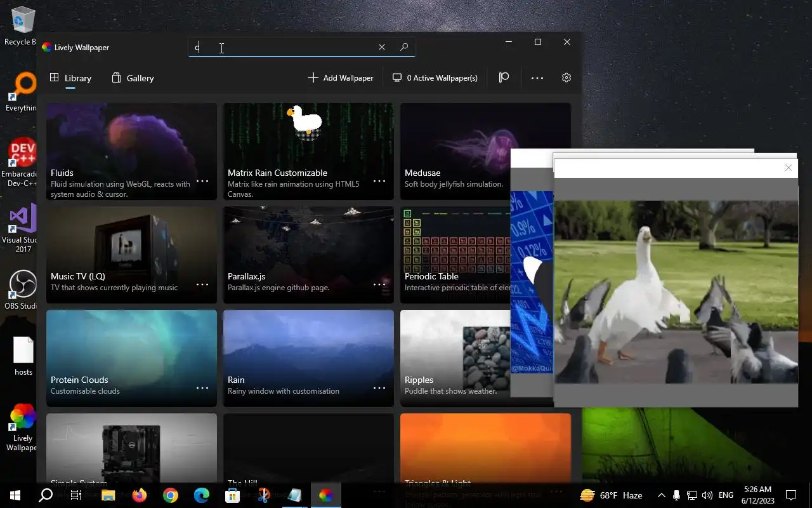
Task: Switch to the Gallery tab
Action: (x=133, y=78)
